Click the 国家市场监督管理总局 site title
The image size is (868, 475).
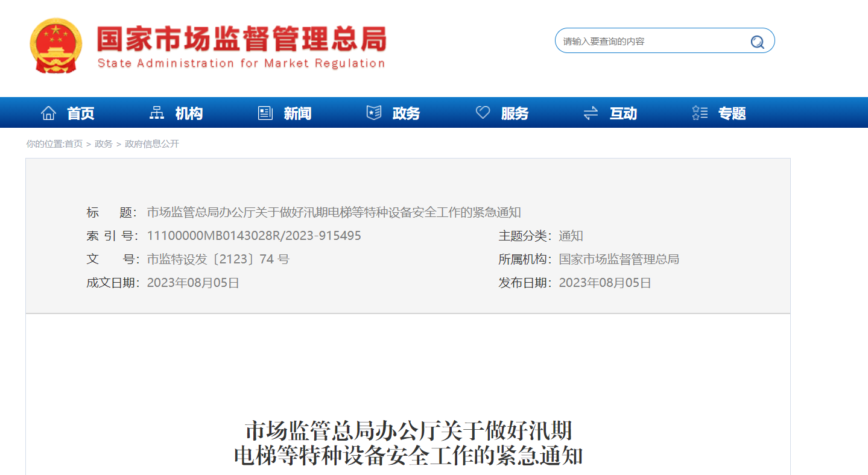click(241, 39)
